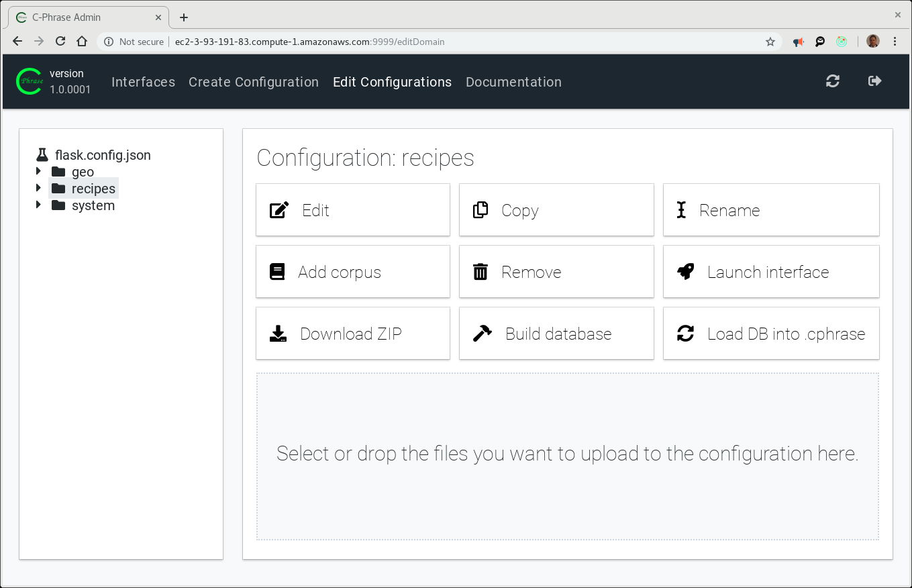
Task: Expand the recipes folder arrow
Action: (39, 189)
